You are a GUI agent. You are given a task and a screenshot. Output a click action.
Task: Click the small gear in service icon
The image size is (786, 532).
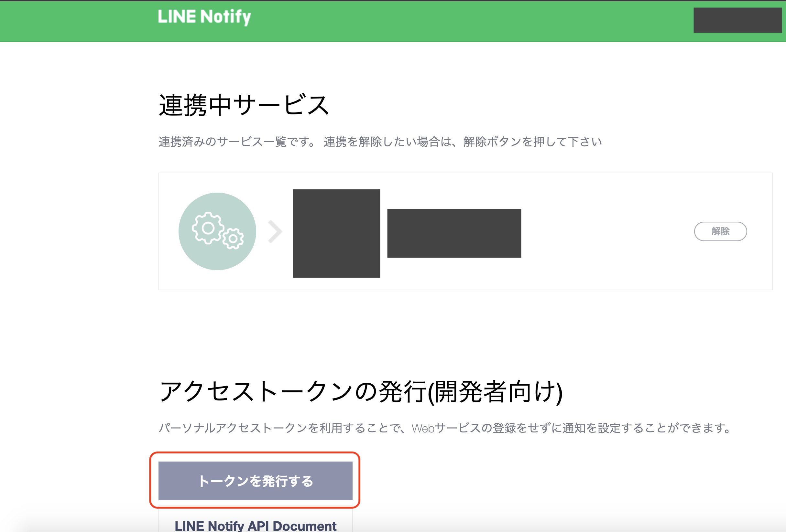tap(233, 239)
